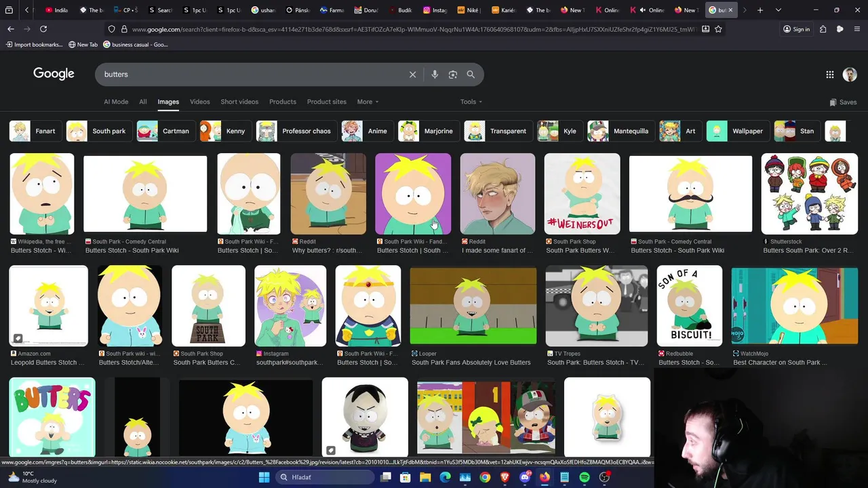The image size is (868, 488).
Task: Submit search with the magnifier icon
Action: tap(471, 75)
